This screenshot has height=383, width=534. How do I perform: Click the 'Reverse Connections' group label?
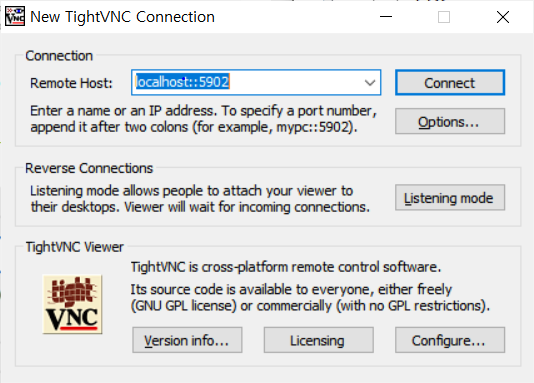[x=89, y=168]
